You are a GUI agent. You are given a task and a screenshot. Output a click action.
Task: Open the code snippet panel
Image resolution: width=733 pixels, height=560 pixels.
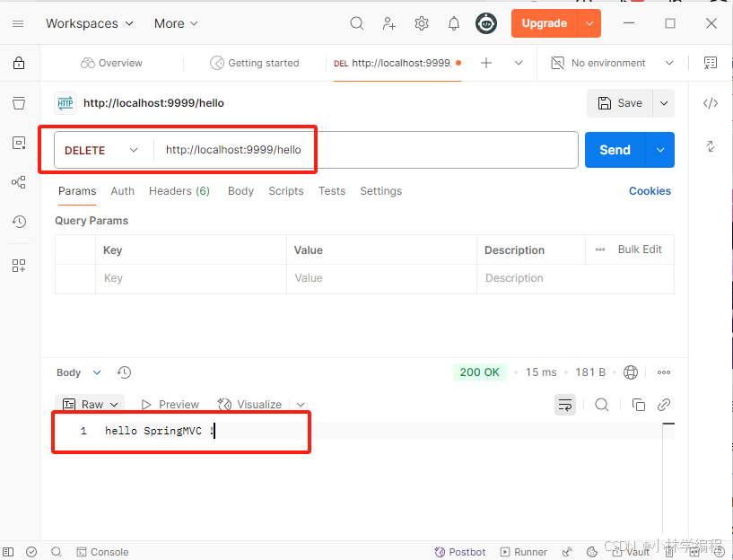(x=711, y=102)
